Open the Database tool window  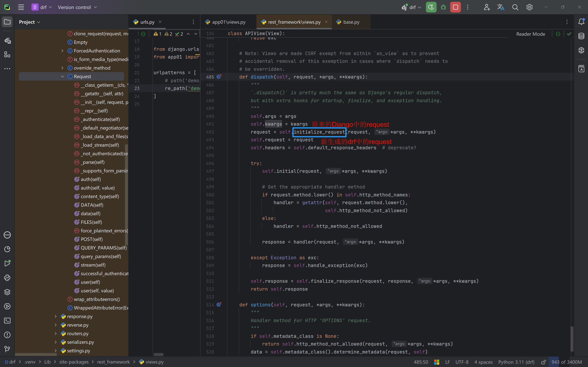[x=581, y=36]
